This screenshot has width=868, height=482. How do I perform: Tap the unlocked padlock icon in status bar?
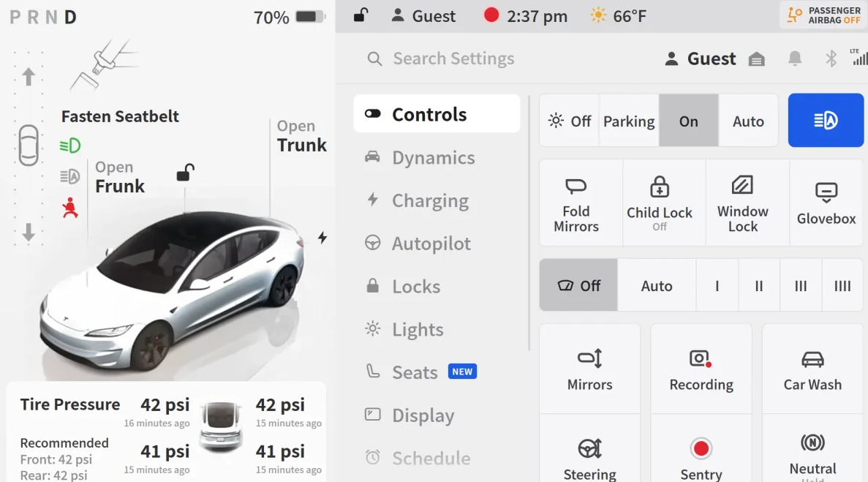click(x=361, y=15)
